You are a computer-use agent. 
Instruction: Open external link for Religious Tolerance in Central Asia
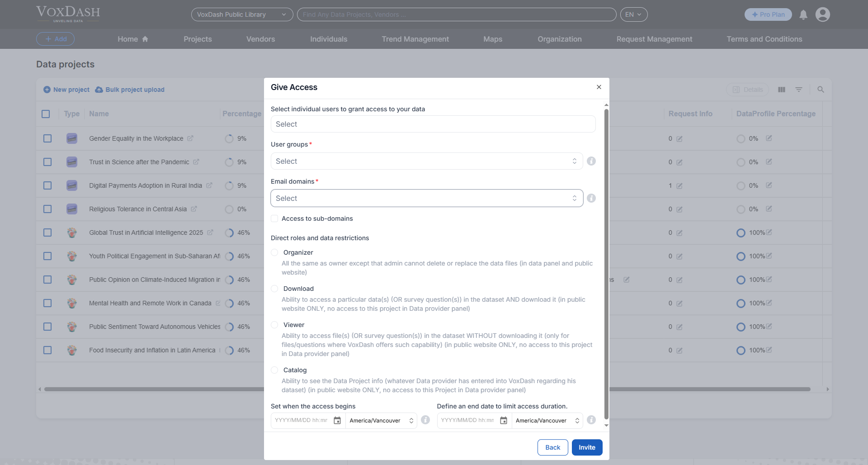click(x=194, y=209)
